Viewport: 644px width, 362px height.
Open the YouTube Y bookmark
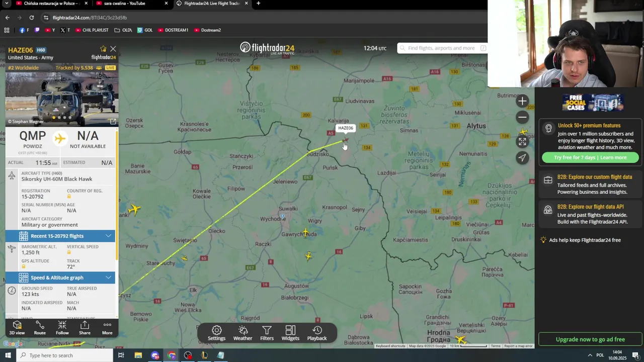click(50, 30)
